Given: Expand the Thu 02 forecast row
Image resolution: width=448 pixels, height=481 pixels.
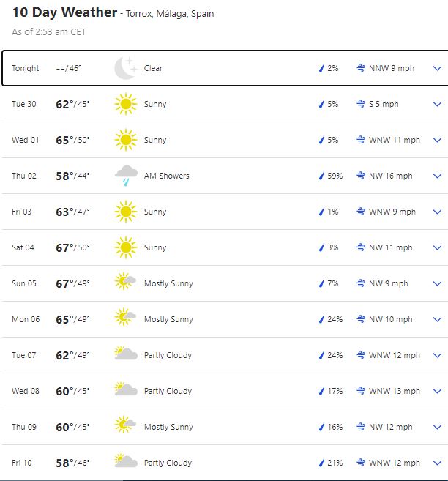Looking at the screenshot, I should click(x=438, y=176).
